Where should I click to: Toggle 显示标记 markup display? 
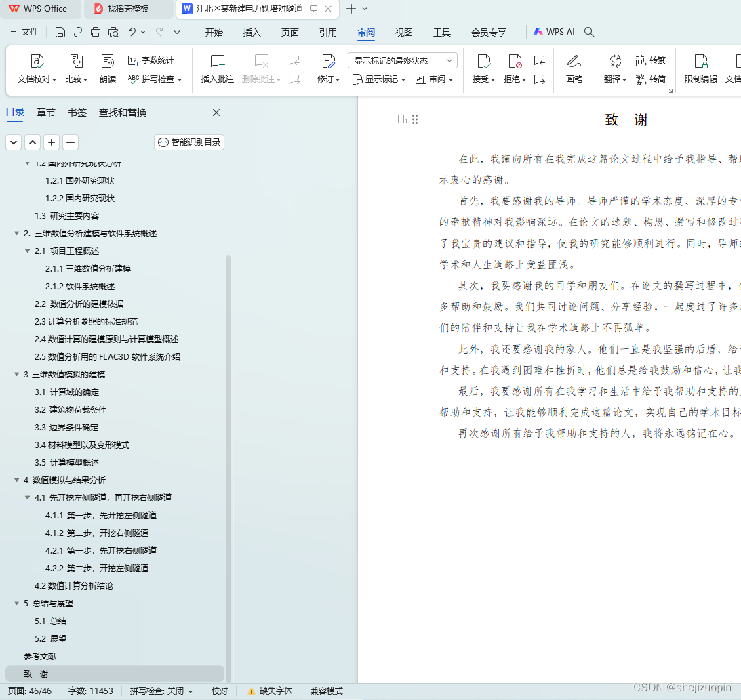[x=378, y=79]
